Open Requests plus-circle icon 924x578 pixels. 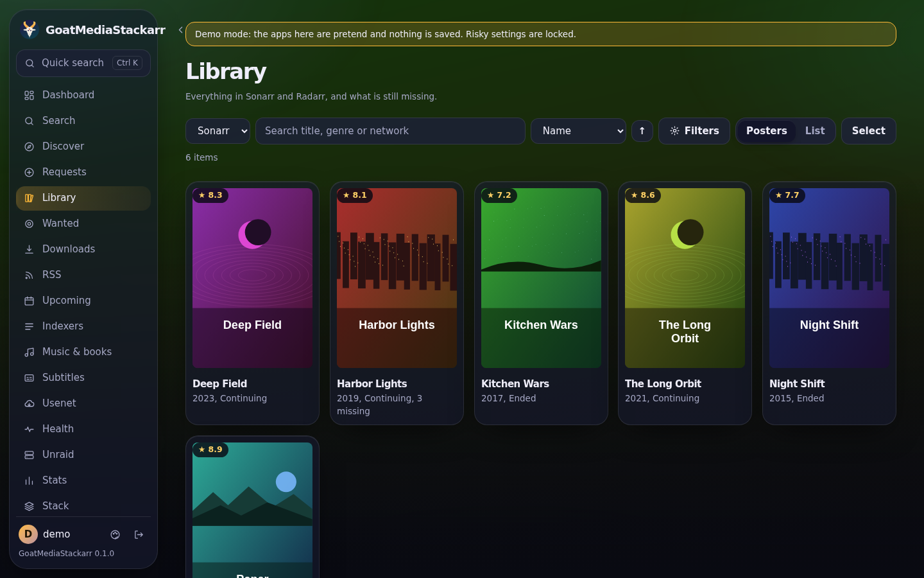click(29, 172)
